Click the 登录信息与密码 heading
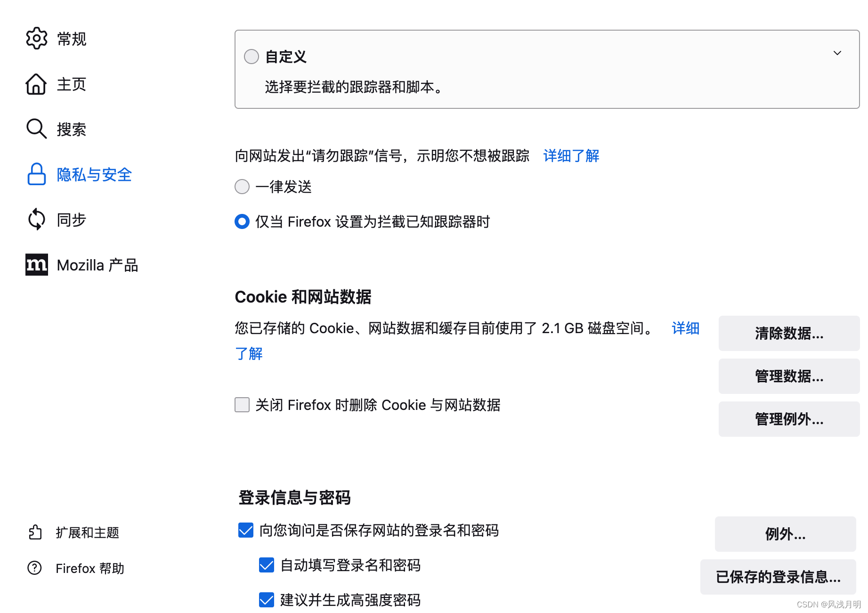The width and height of the screenshot is (868, 613). coord(294,498)
